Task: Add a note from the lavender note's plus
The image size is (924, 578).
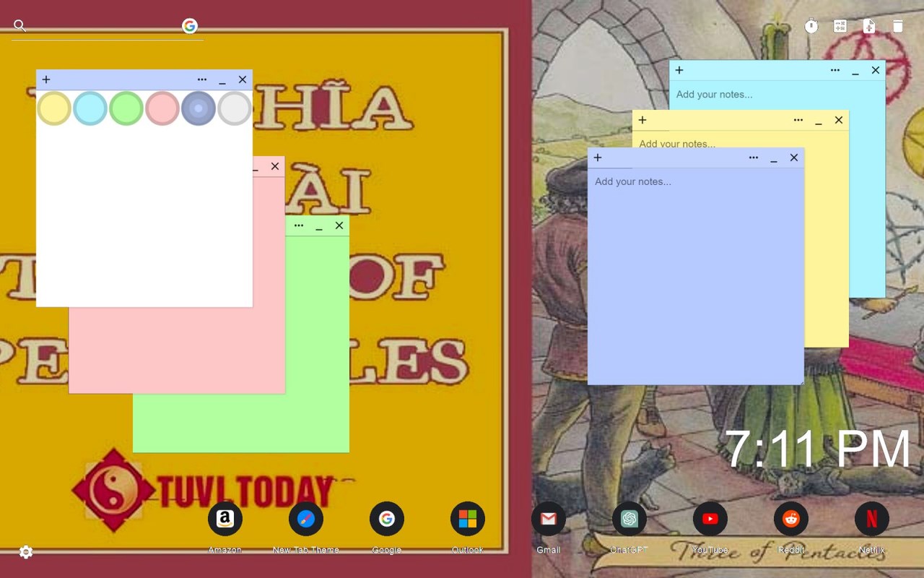Action: point(598,158)
